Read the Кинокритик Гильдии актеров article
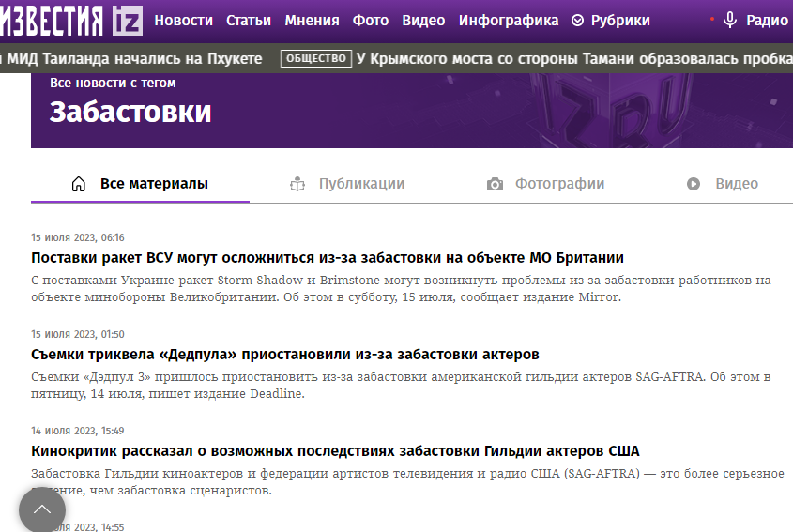This screenshot has height=532, width=793. [x=335, y=451]
